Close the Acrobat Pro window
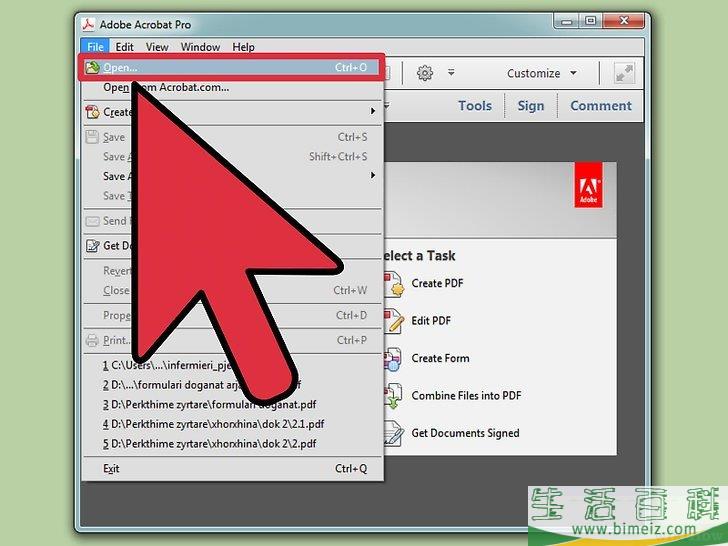The height and width of the screenshot is (546, 728). click(x=624, y=21)
